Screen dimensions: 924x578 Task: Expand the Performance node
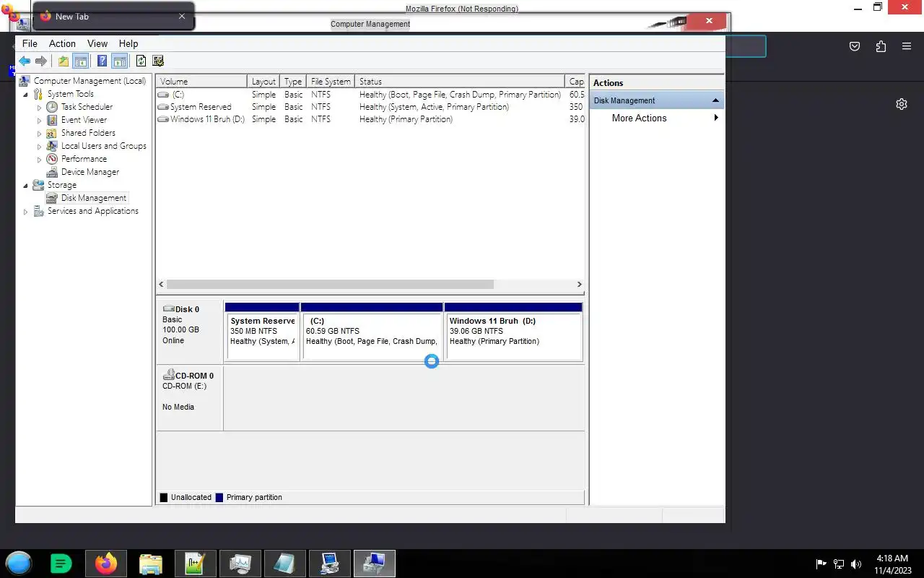(40, 159)
